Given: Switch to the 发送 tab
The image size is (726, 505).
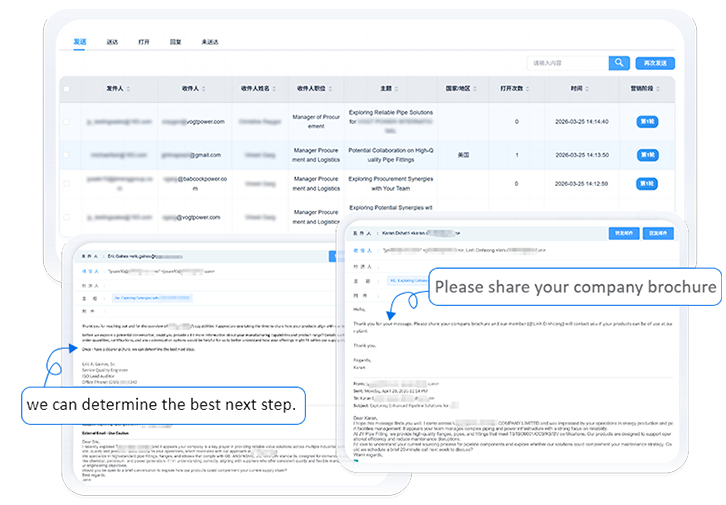Looking at the screenshot, I should (80, 42).
